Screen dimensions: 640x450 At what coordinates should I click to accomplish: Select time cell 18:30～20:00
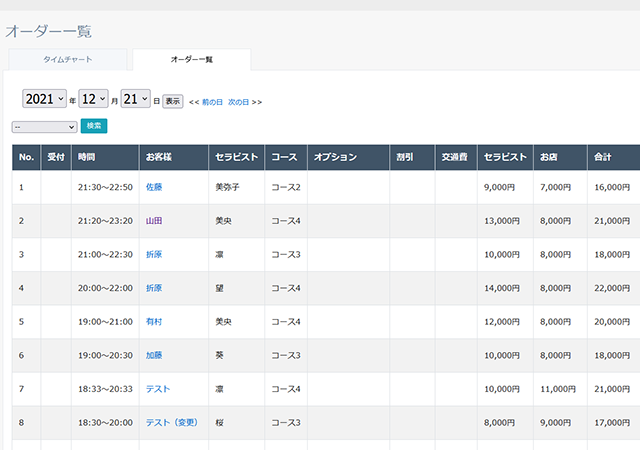tap(105, 423)
